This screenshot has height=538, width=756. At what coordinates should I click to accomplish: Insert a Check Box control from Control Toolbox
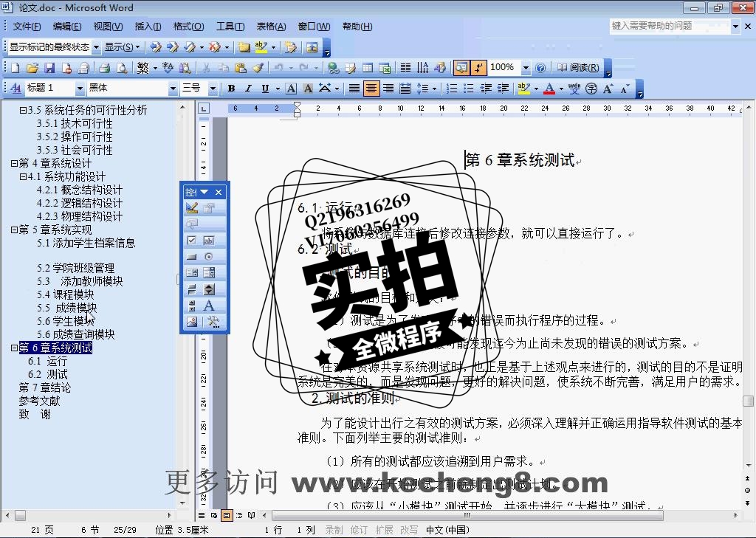(x=192, y=240)
